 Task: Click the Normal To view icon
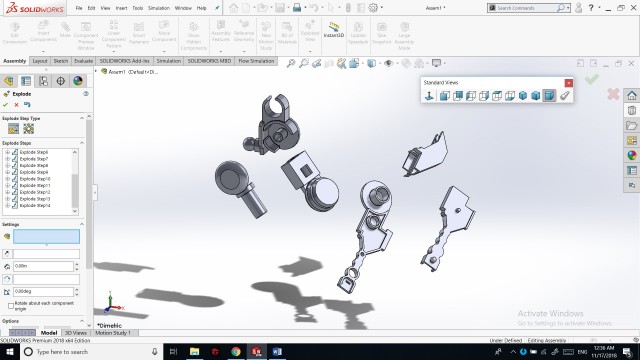pos(429,96)
